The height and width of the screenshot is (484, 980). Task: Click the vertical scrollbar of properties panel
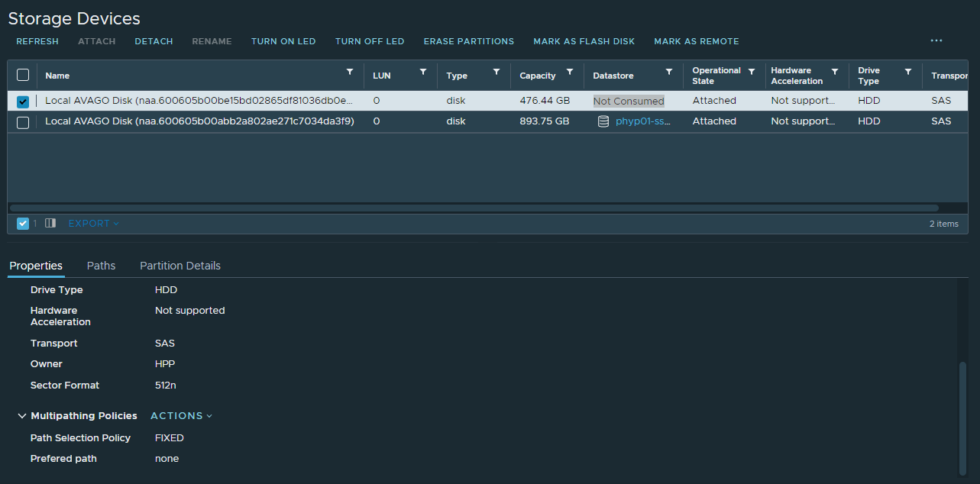(963, 418)
